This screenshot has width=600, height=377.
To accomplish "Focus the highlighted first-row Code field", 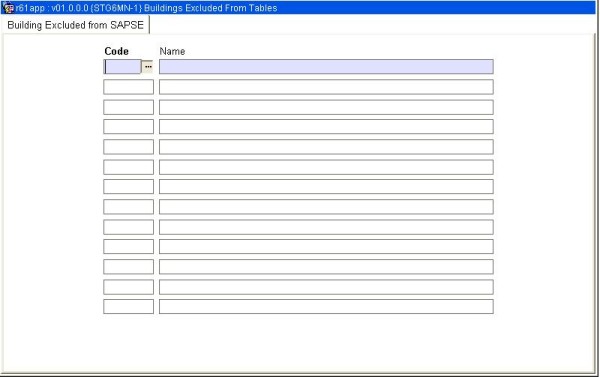I will point(122,67).
